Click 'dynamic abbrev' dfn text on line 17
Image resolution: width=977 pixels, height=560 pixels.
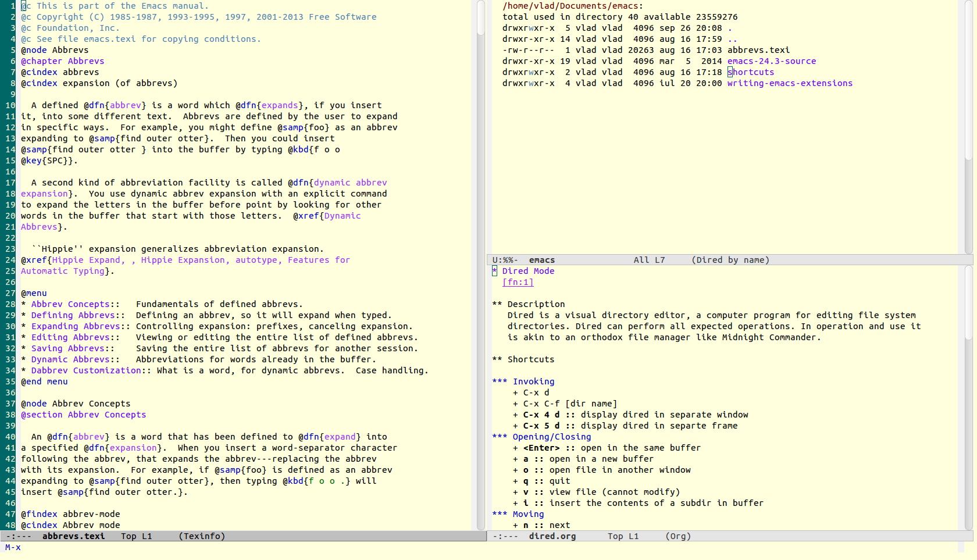[x=350, y=183]
